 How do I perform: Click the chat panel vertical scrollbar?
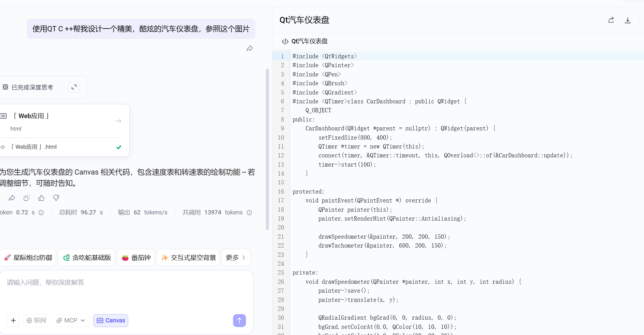[x=267, y=149]
